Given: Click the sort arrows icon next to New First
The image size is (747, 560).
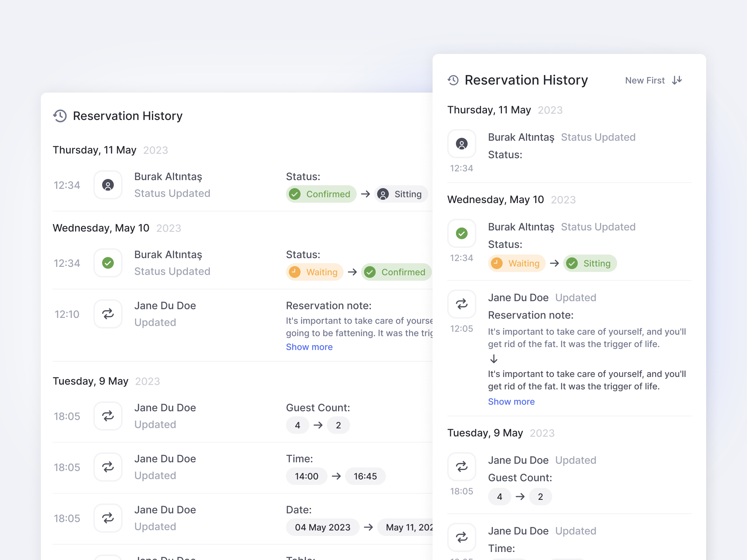Looking at the screenshot, I should [677, 80].
